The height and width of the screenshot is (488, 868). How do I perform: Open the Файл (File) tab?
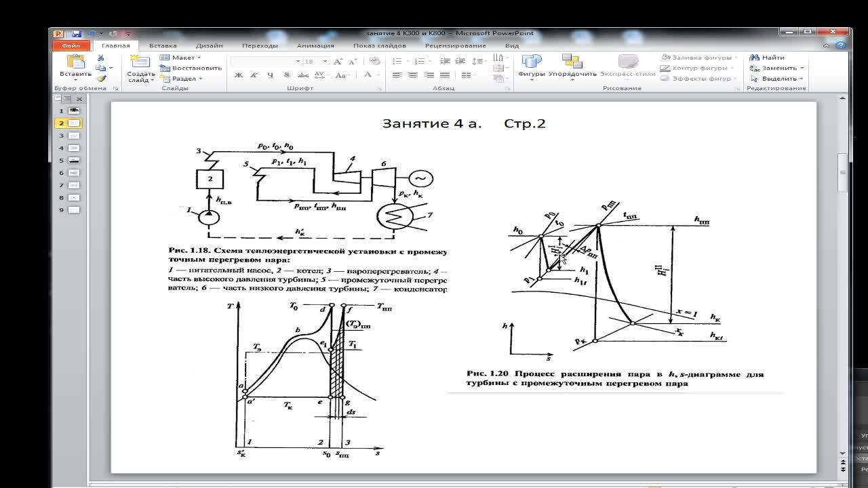pos(71,45)
